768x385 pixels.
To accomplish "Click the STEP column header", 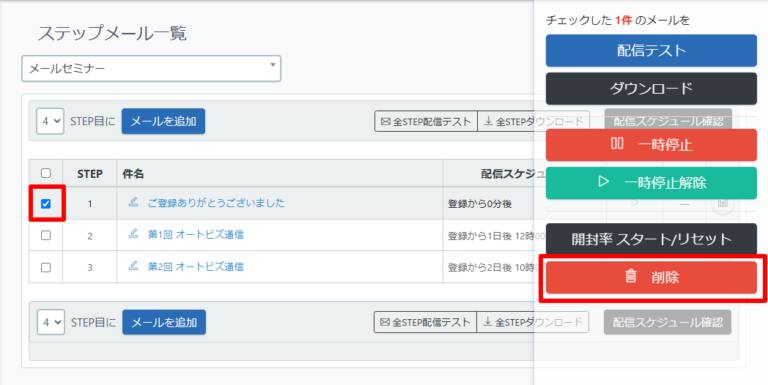I will coord(90,173).
